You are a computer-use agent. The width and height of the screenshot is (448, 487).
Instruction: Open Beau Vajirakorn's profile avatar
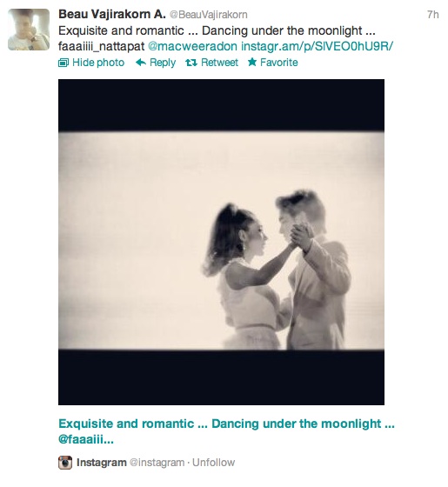(x=29, y=30)
